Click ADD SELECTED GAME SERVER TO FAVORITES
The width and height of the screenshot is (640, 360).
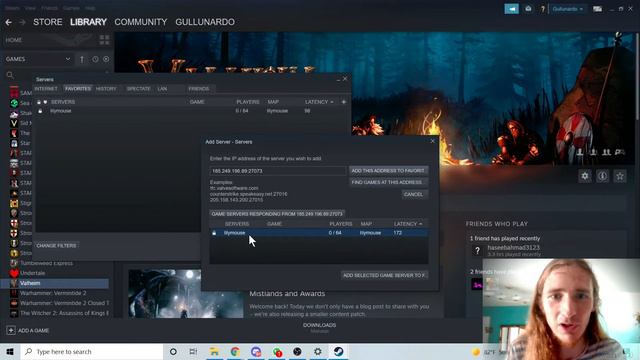point(384,275)
